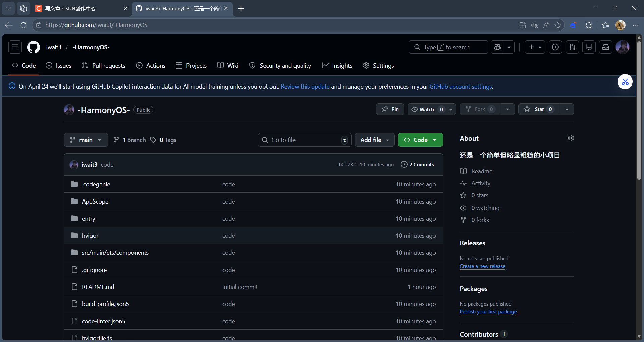Star the -HarmonyOS- repository

pyautogui.click(x=539, y=109)
